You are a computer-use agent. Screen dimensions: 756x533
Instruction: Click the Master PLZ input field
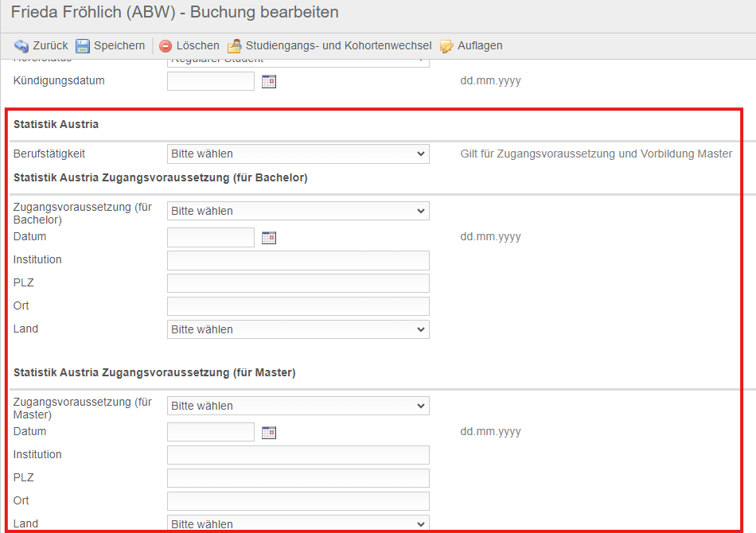pyautogui.click(x=298, y=478)
